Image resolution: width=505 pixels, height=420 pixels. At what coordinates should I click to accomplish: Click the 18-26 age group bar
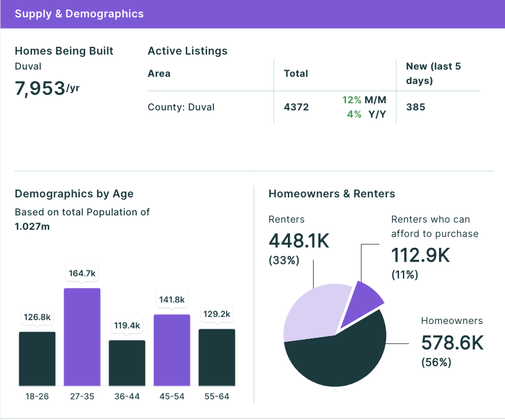(37, 359)
